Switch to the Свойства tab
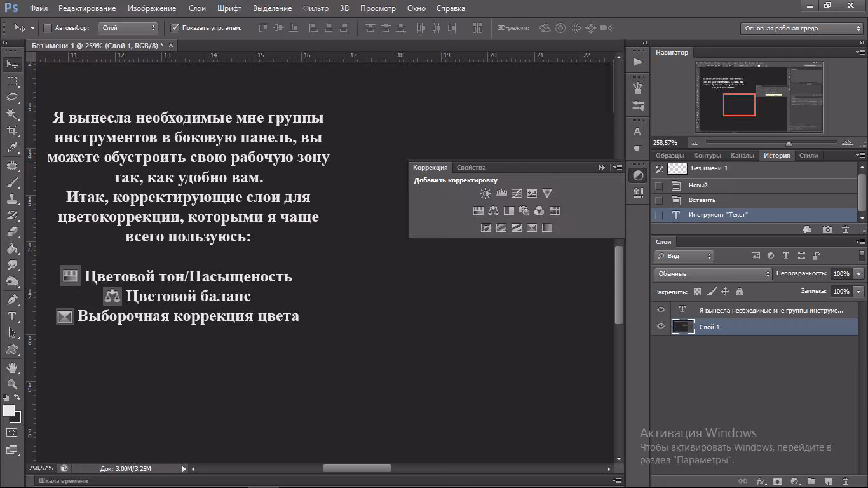 pos(471,168)
